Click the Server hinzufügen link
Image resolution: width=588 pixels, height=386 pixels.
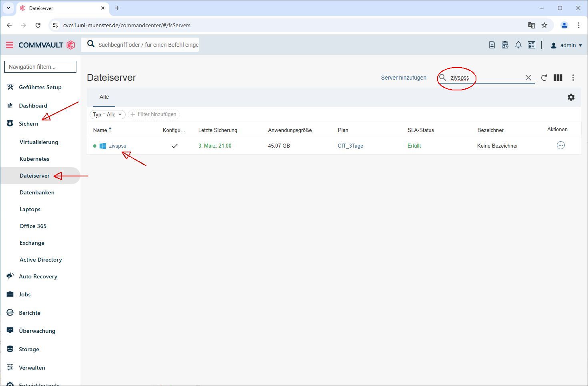point(403,78)
